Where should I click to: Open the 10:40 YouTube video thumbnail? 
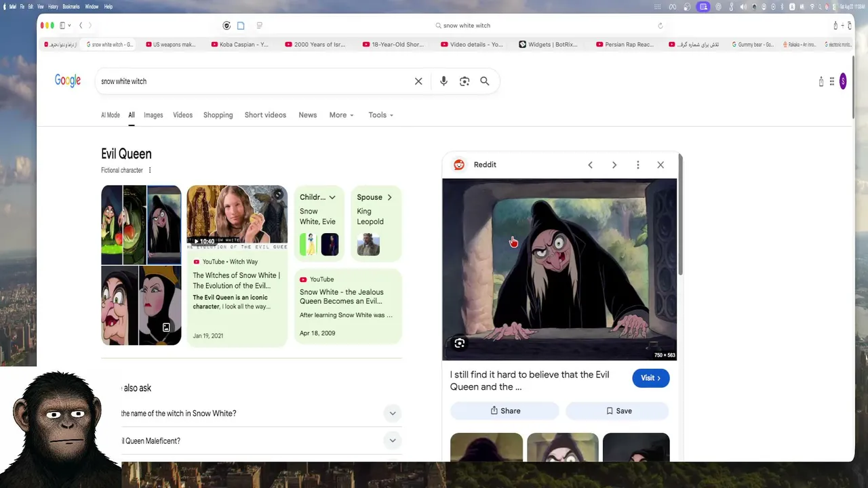tap(237, 216)
